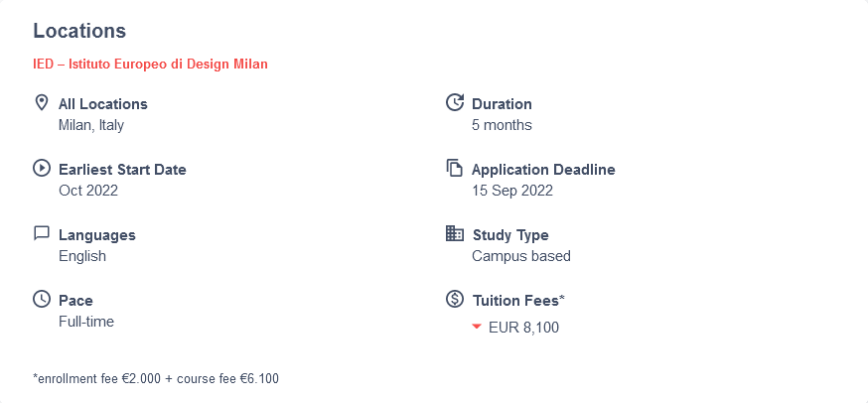Click the Tuition Fees dollar icon
The width and height of the screenshot is (868, 403).
(x=455, y=299)
